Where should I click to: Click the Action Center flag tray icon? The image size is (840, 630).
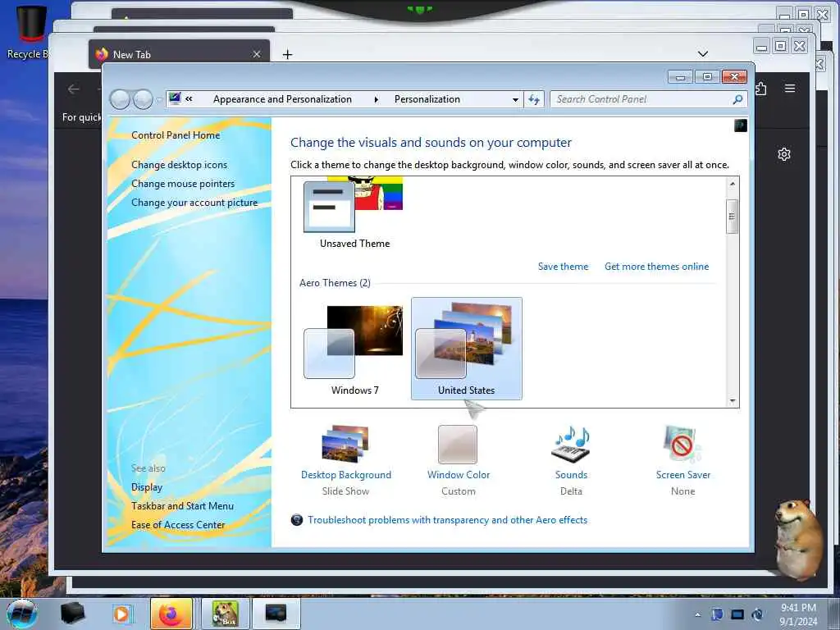(x=717, y=614)
